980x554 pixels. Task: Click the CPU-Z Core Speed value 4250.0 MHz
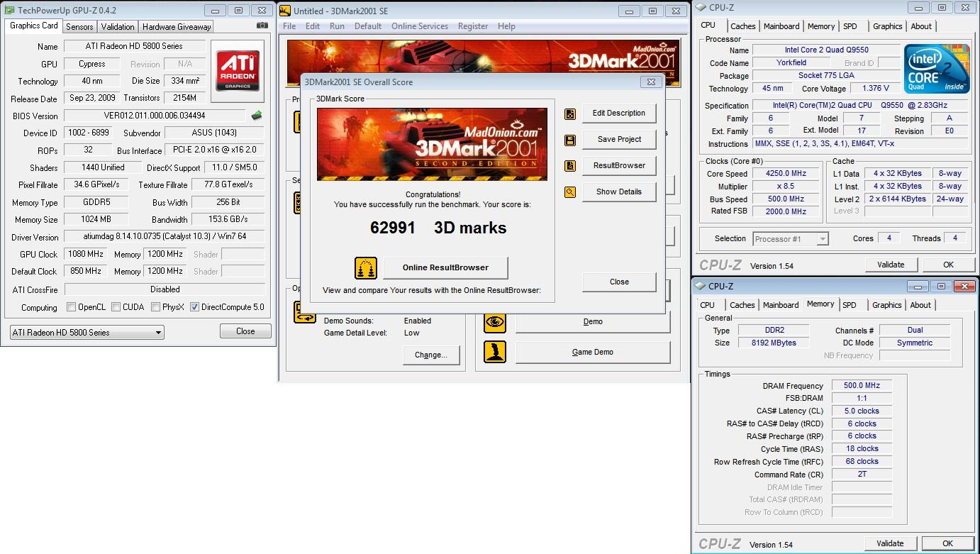(786, 174)
